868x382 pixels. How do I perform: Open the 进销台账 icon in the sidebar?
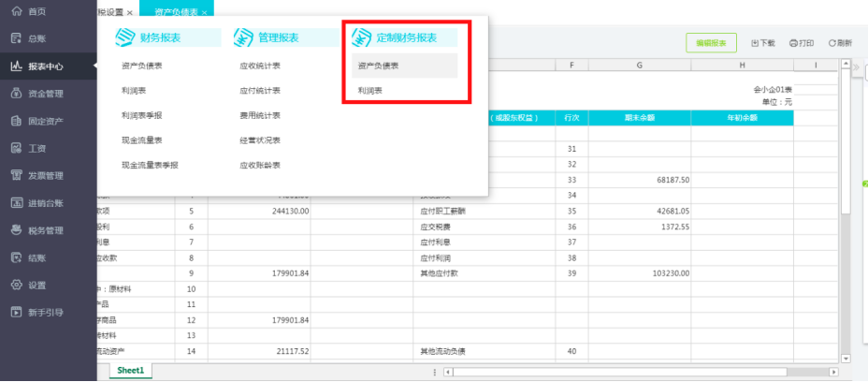17,203
